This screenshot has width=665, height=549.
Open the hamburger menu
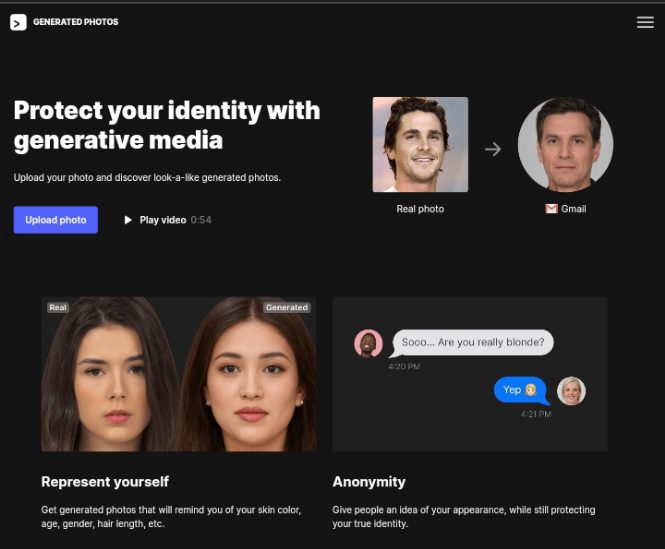(x=645, y=22)
